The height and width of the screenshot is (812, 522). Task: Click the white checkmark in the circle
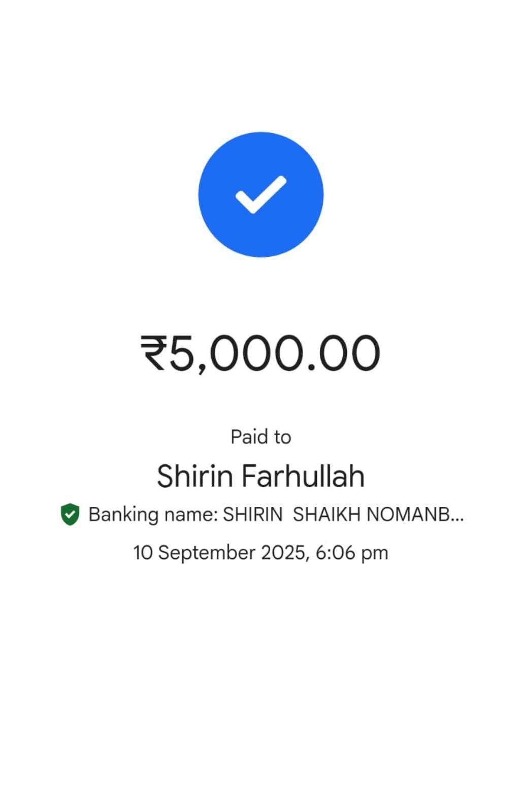(260, 194)
